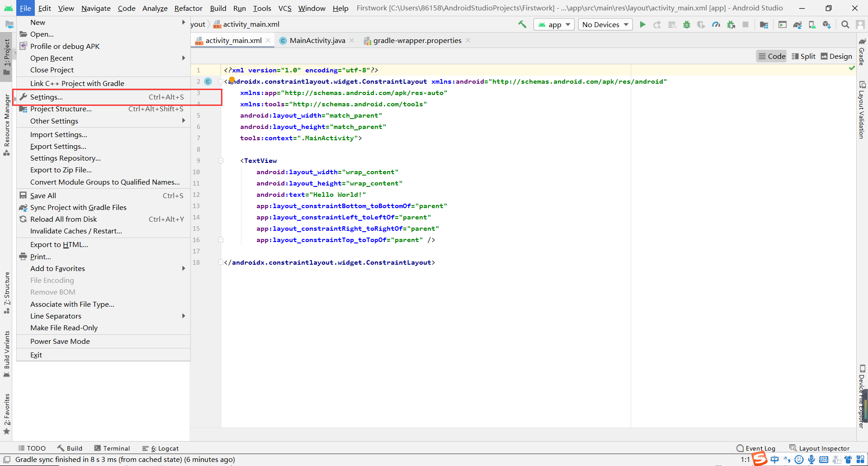
Task: Open the Profile app gauge icon
Action: [x=716, y=24]
